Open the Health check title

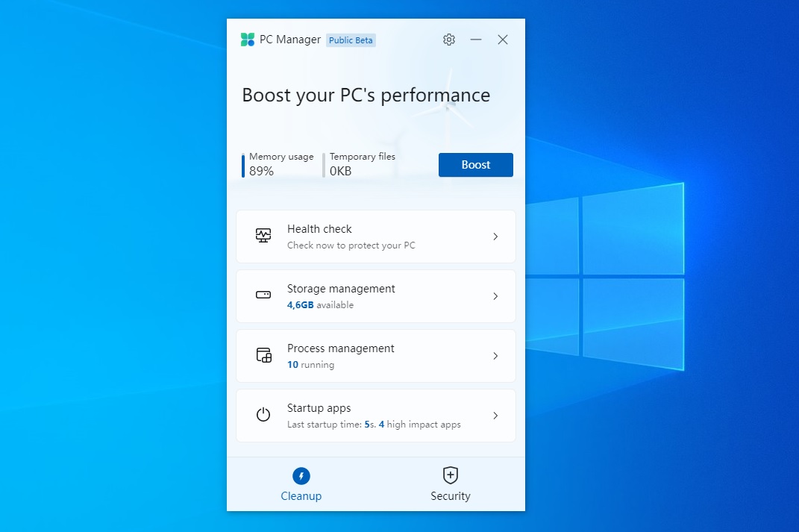[319, 229]
